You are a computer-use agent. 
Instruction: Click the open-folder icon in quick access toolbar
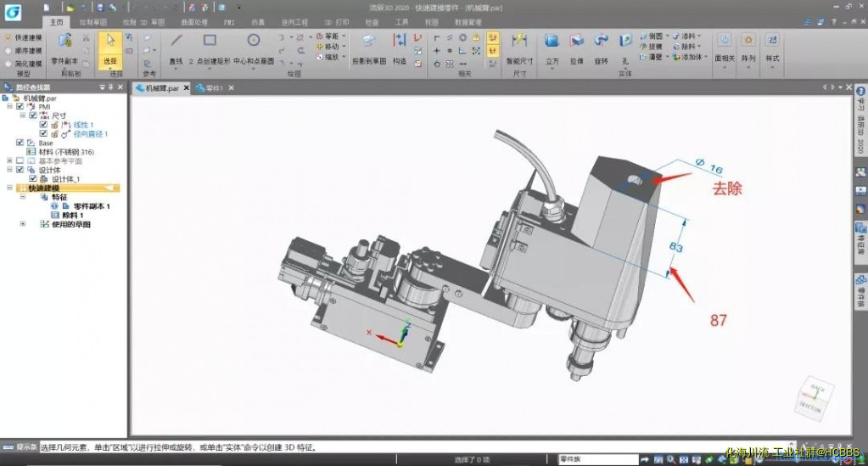click(70, 8)
